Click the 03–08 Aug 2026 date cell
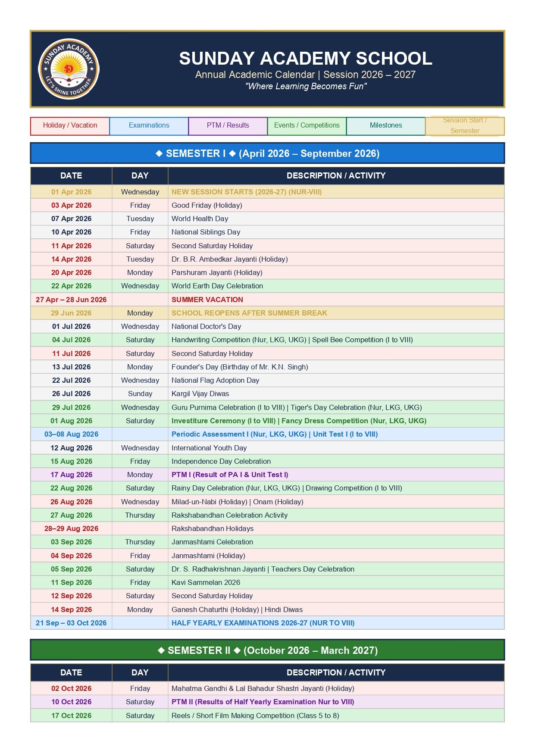 [71, 434]
